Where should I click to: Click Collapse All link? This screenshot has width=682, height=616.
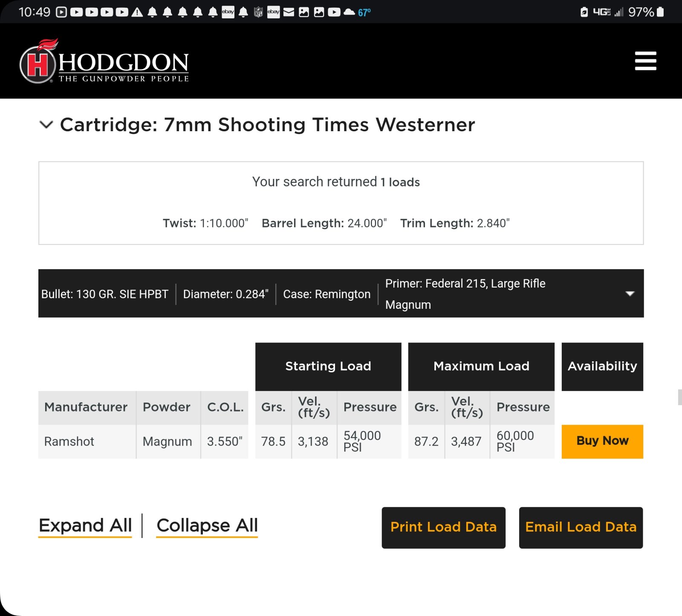click(207, 526)
